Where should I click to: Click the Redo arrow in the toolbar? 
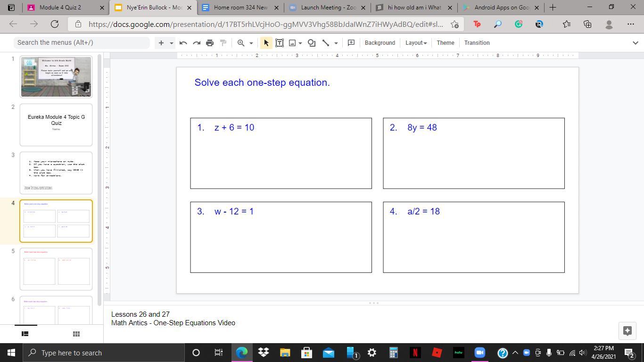click(x=197, y=43)
